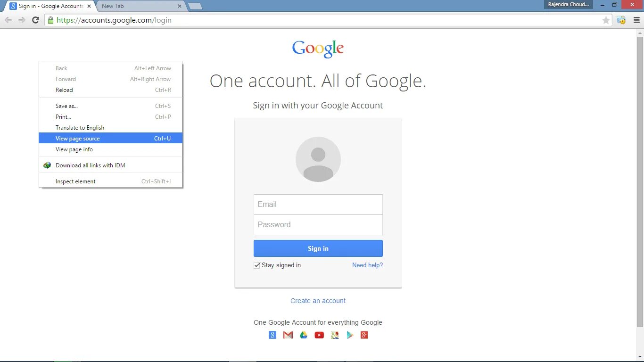Reload page using toolbar refresh icon
Screen dimensions: 644x362
pyautogui.click(x=35, y=20)
